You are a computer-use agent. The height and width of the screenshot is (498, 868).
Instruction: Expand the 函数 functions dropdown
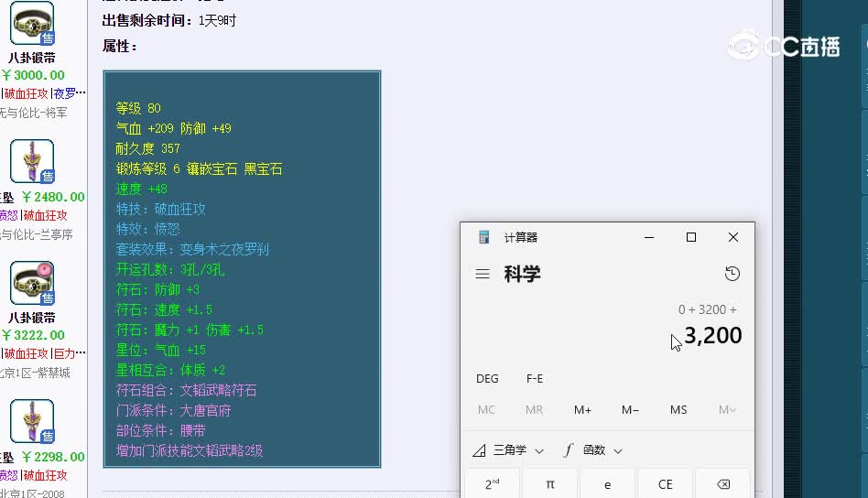pos(592,450)
